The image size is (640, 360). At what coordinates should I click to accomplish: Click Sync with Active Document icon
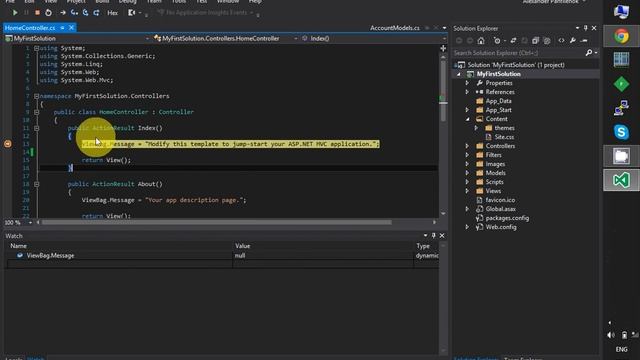[513, 40]
